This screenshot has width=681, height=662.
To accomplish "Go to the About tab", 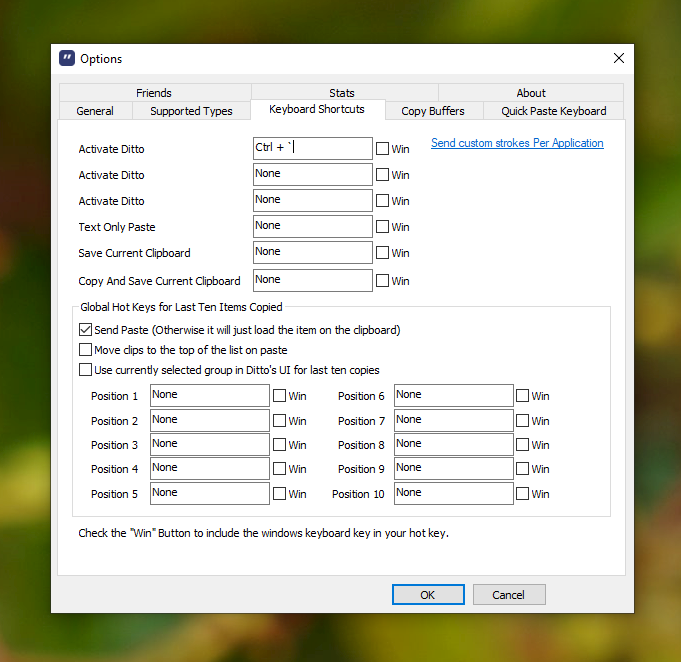I will click(531, 93).
